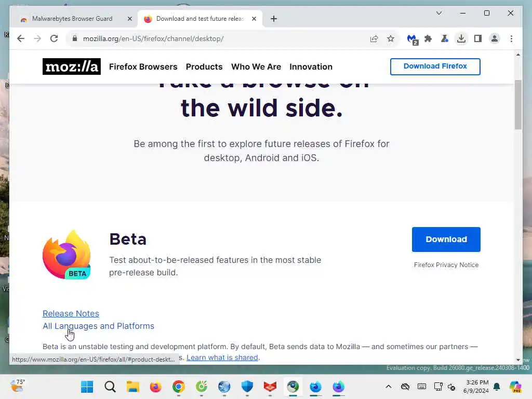Click the Mozilla logo

click(x=72, y=66)
